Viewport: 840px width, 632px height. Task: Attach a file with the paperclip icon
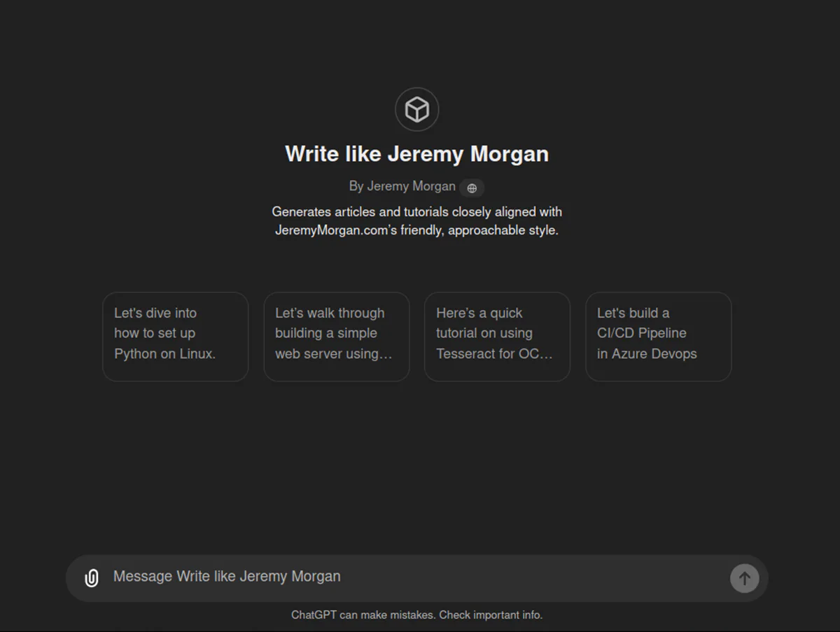point(92,577)
